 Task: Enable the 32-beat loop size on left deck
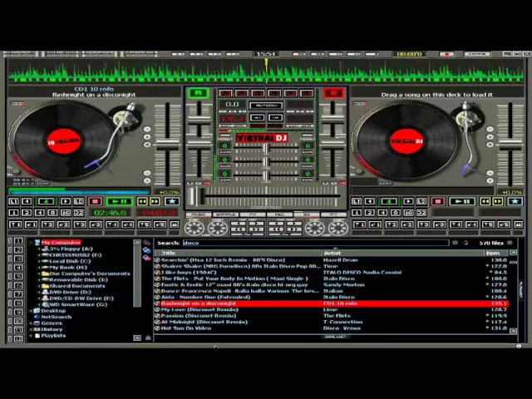[x=79, y=213]
